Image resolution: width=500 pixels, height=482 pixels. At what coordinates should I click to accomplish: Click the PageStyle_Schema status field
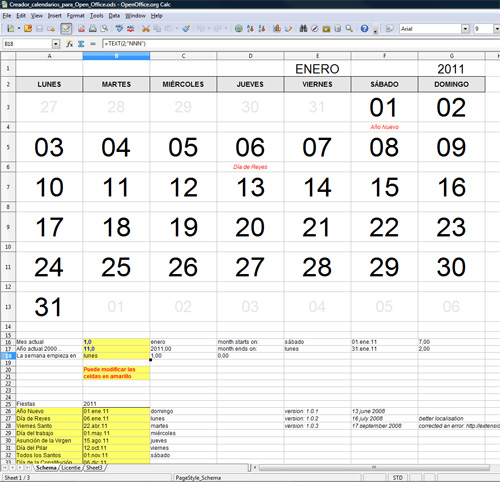267,478
